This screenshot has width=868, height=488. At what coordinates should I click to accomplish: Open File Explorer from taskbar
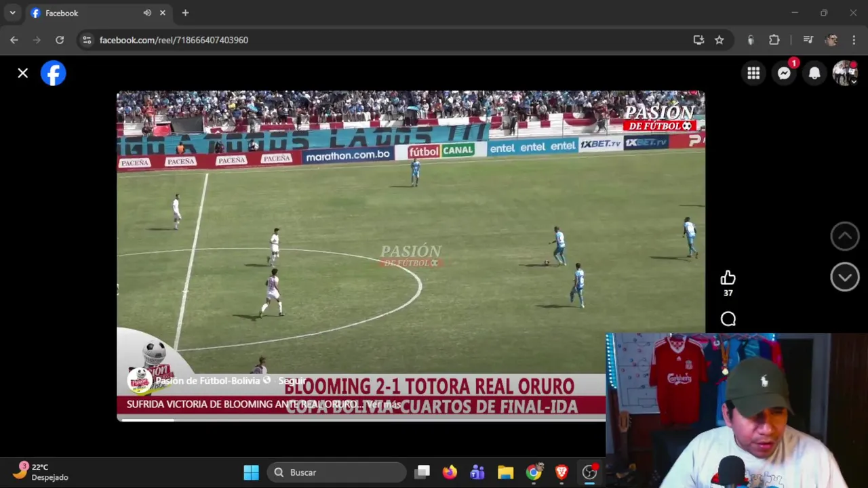(505, 472)
